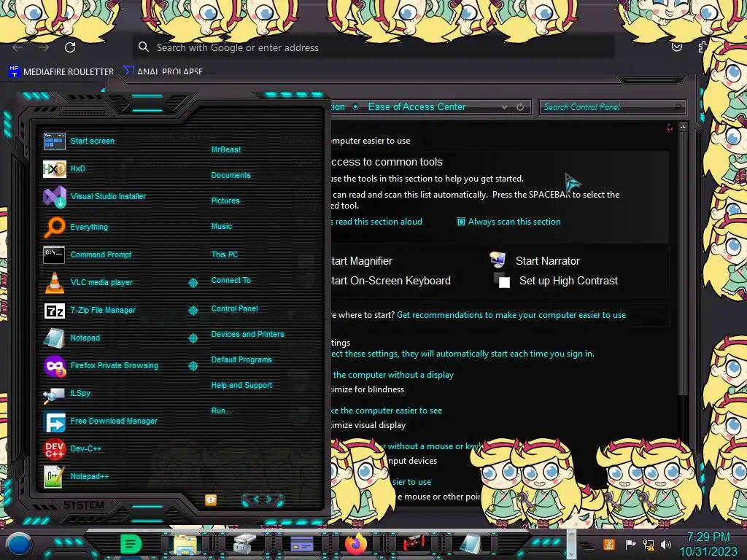Click Control Panel scrollbar up arrow

[x=683, y=128]
